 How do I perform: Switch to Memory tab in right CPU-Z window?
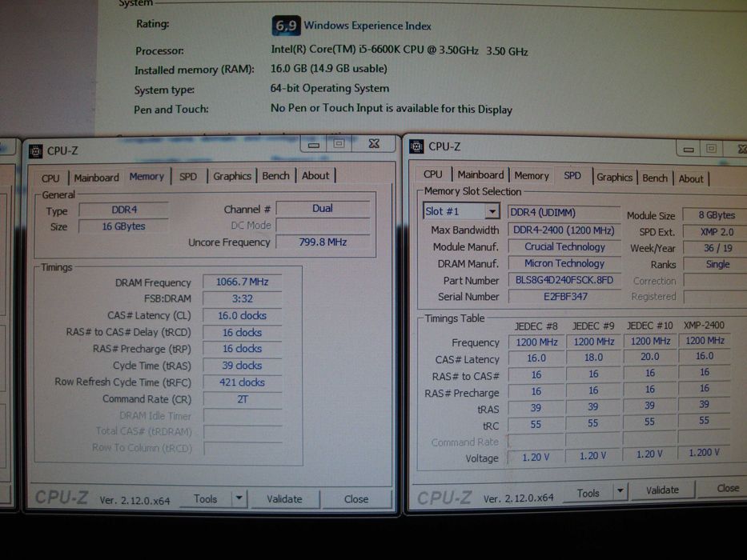532,176
